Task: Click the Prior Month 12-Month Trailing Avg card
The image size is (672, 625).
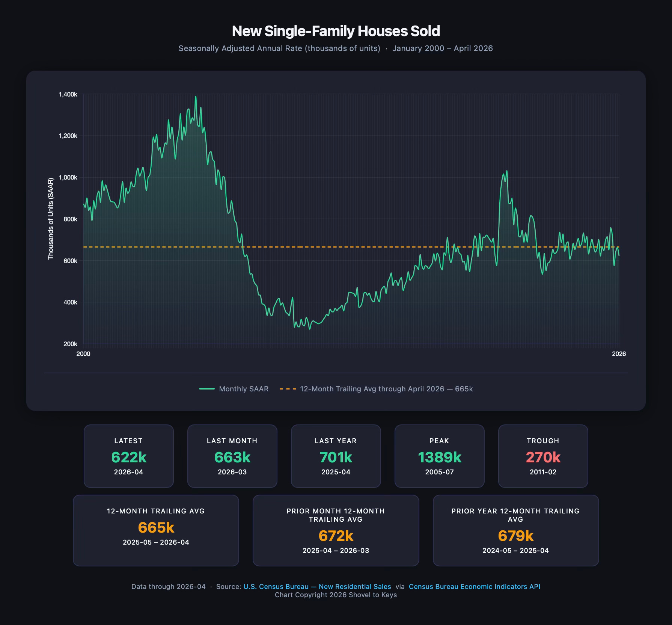Action: tap(336, 530)
